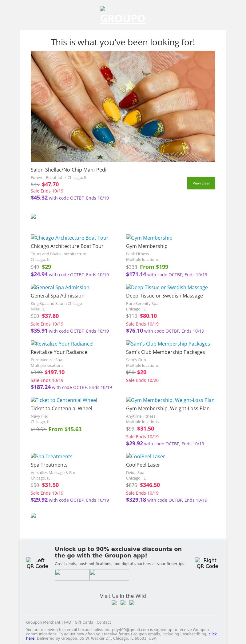Open the Groupon Merchant footer link
The height and width of the screenshot is (644, 246).
[43, 622]
